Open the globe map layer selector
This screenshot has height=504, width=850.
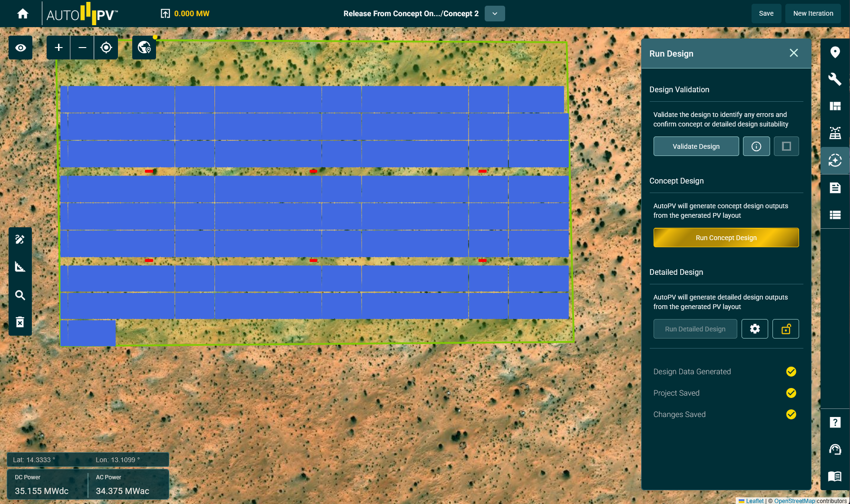(x=144, y=48)
